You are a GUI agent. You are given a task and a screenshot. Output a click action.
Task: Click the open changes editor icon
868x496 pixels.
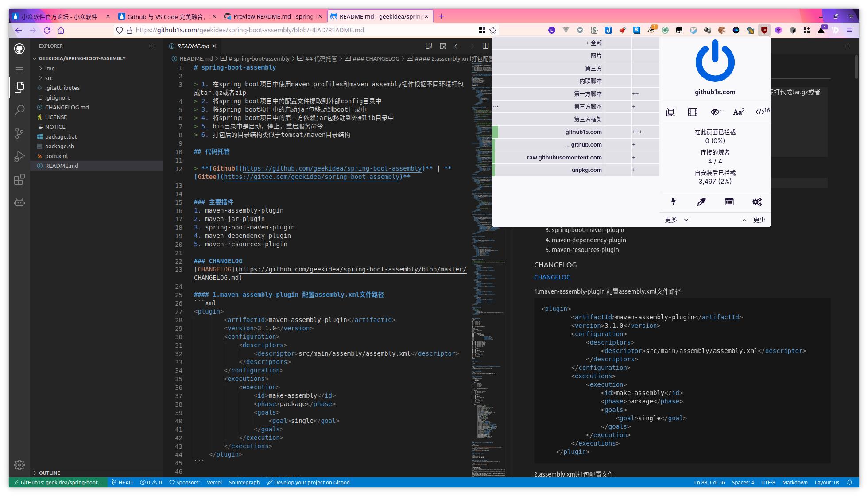[x=443, y=46]
